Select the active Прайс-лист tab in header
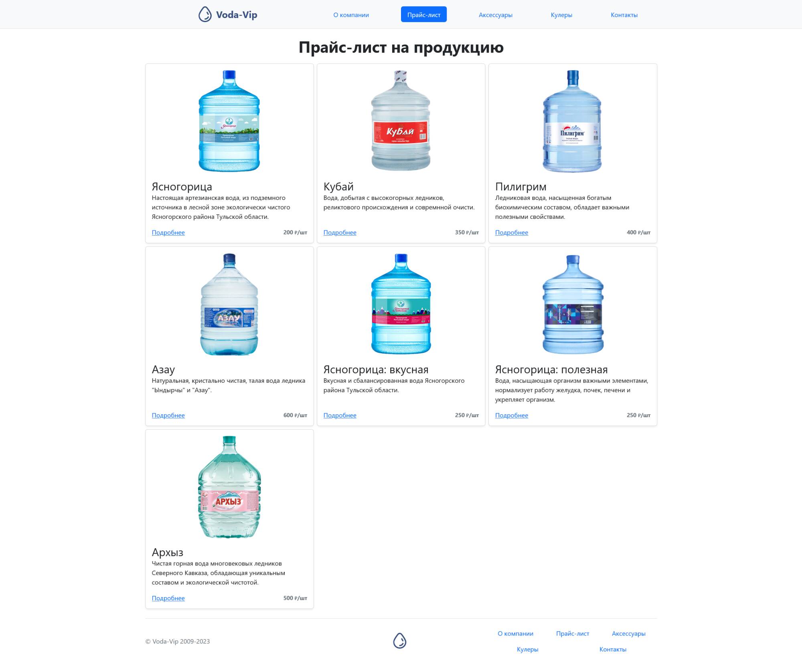The image size is (802, 672). [x=423, y=15]
